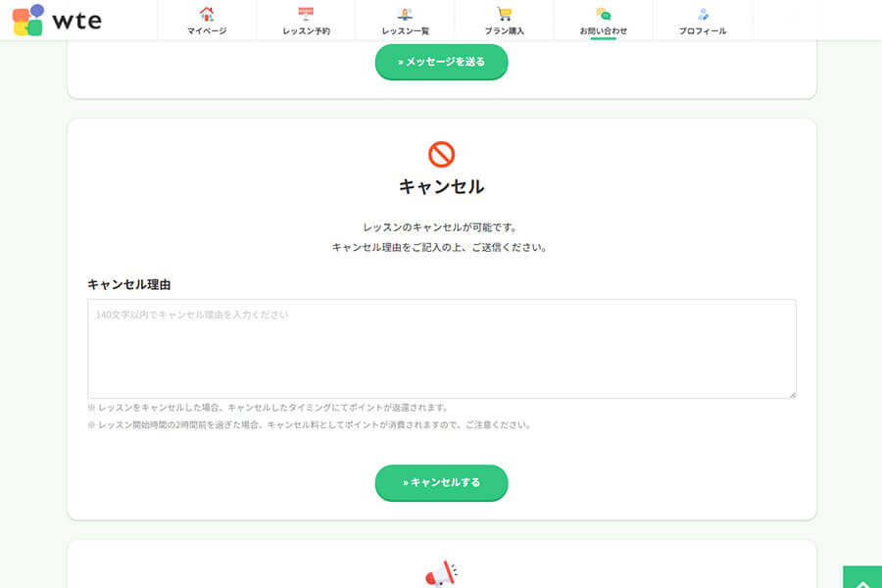Click the wte logo text link
This screenshot has width=882, height=588.
pyautogui.click(x=76, y=20)
